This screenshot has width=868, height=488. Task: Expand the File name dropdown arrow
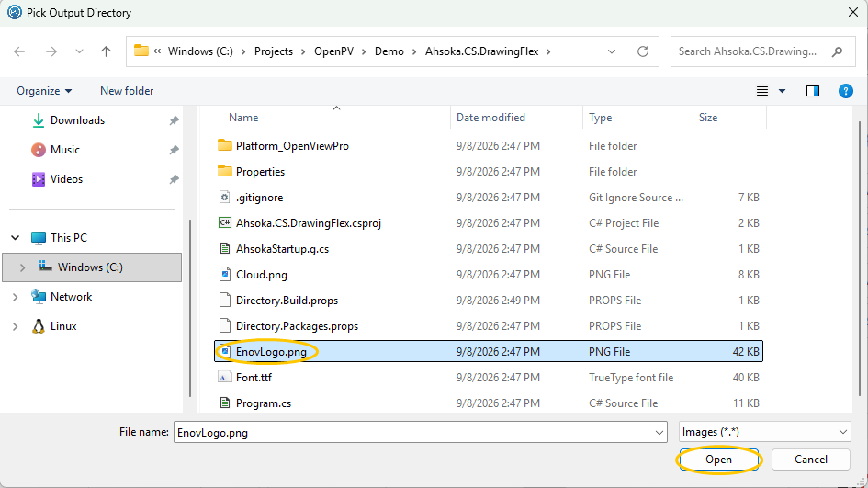[659, 432]
